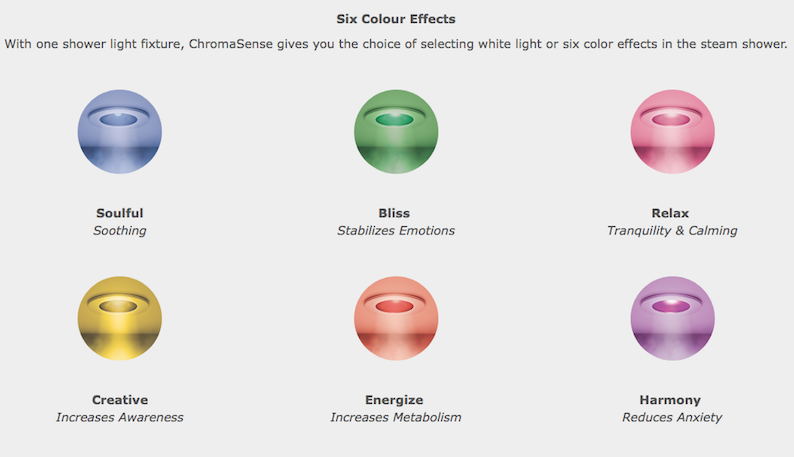The height and width of the screenshot is (457, 794).
Task: Click the ChromaSense description sentence
Action: pyautogui.click(x=396, y=44)
